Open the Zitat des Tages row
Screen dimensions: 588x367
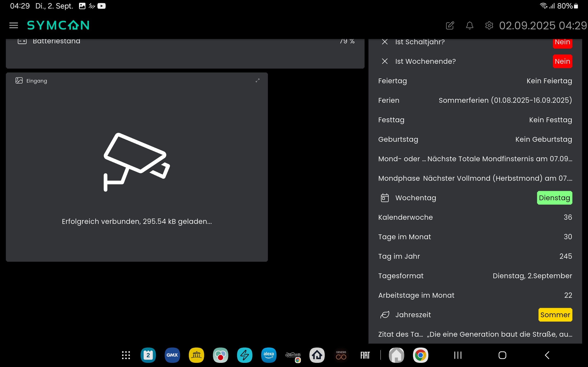[x=475, y=334]
